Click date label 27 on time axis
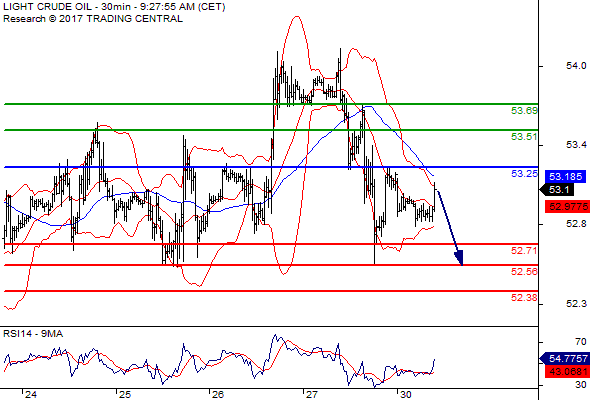The height and width of the screenshot is (400, 590). pyautogui.click(x=312, y=395)
